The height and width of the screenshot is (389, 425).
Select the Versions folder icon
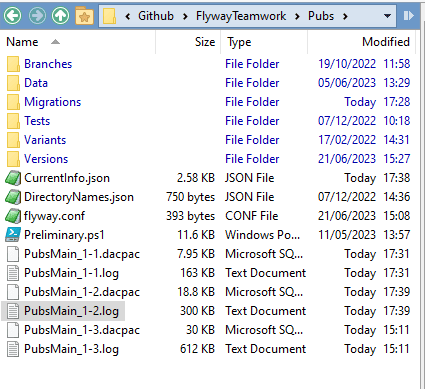(x=13, y=159)
